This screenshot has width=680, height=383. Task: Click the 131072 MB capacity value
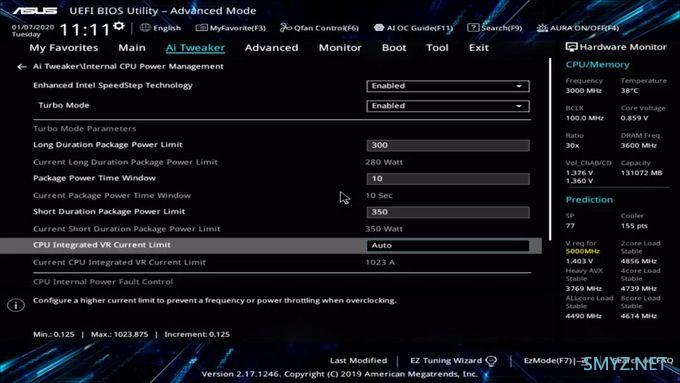point(641,173)
